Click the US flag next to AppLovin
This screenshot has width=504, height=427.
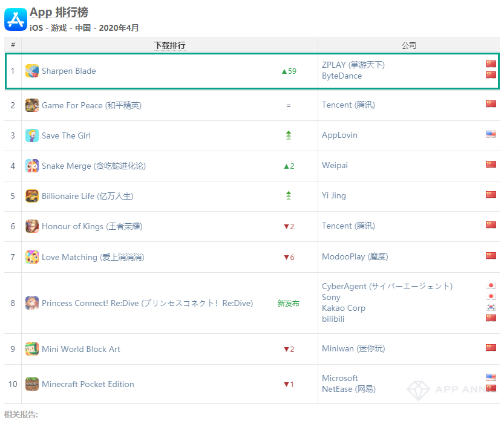(491, 134)
